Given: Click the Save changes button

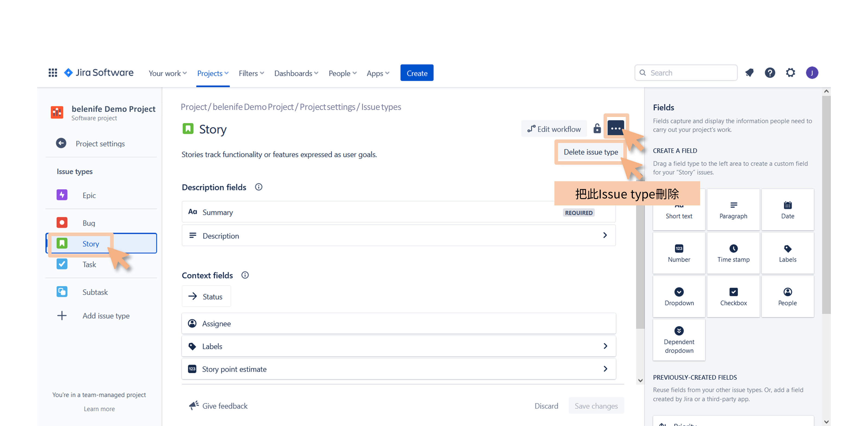Looking at the screenshot, I should pyautogui.click(x=596, y=406).
